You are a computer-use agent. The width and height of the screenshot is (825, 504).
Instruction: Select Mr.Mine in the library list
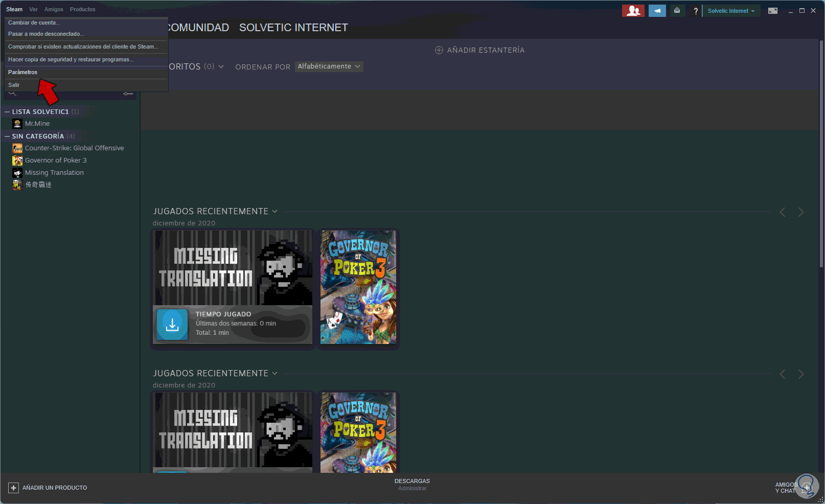(x=37, y=124)
